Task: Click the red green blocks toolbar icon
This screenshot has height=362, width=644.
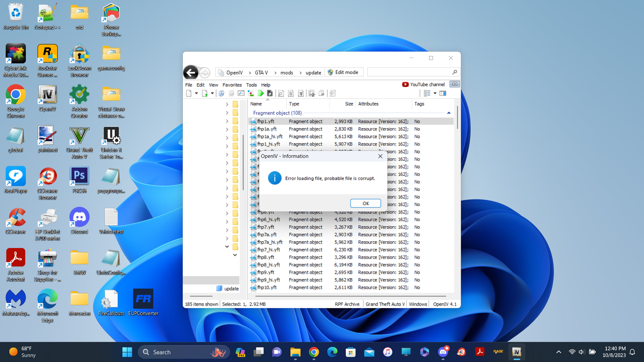Action: (x=251, y=94)
